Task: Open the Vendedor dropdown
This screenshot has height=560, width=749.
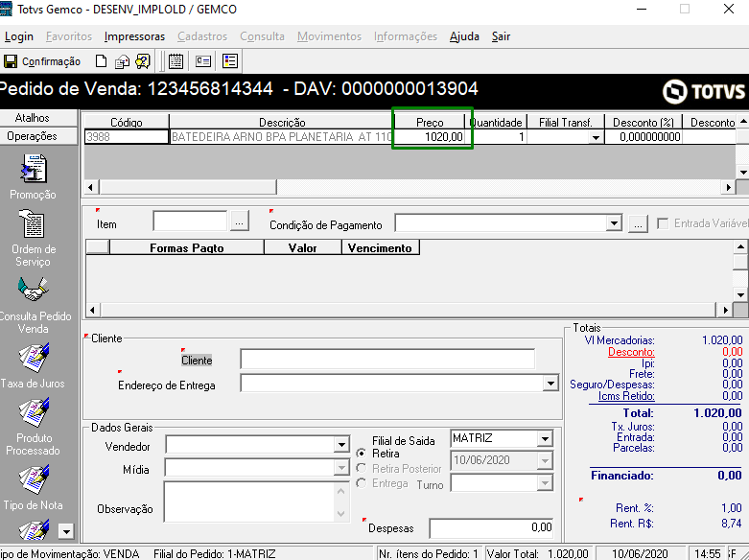Action: (341, 445)
